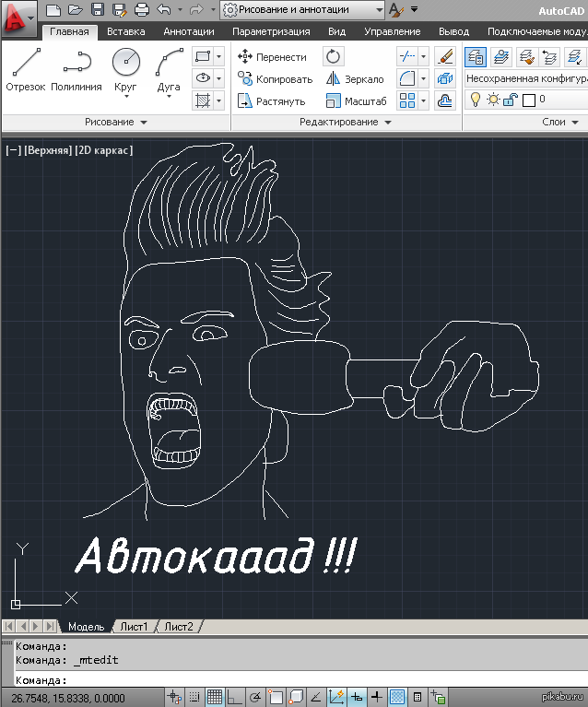Open dropdown arrow next to Fillet tool
The width and height of the screenshot is (588, 707).
(x=423, y=78)
